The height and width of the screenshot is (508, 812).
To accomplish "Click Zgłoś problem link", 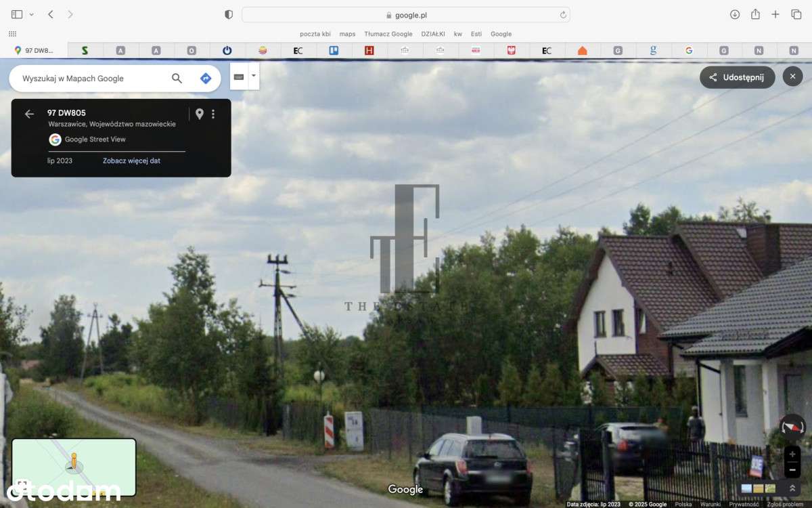I will coord(785,504).
